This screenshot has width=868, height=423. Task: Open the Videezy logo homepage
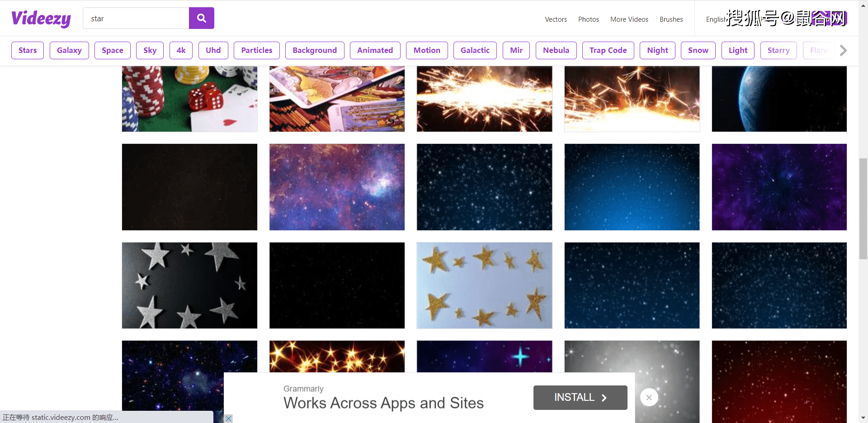tap(41, 19)
